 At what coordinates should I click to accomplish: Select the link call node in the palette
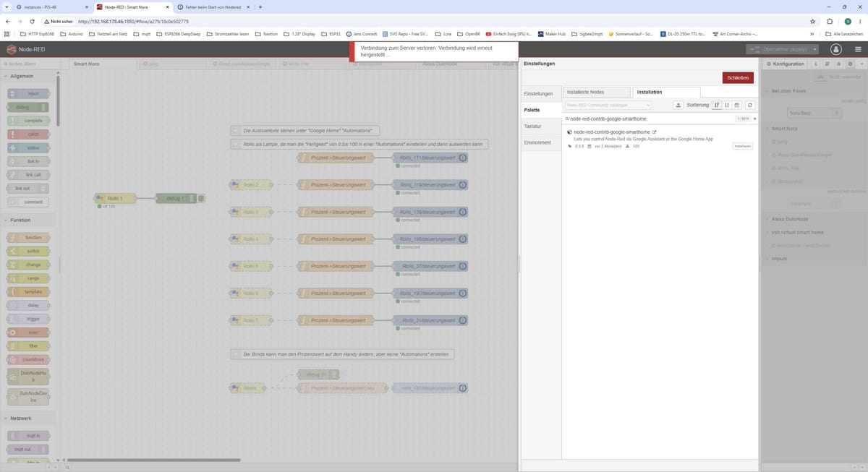pyautogui.click(x=28, y=175)
